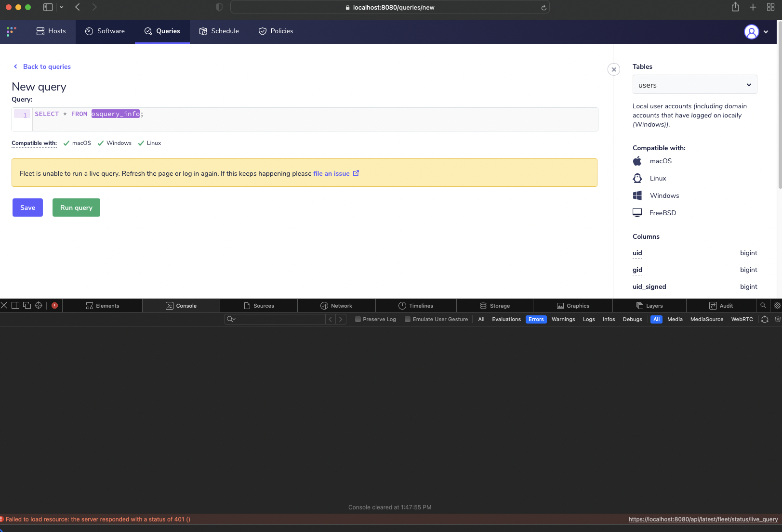The height and width of the screenshot is (532, 782).
Task: Click the file an issue link
Action: (331, 173)
